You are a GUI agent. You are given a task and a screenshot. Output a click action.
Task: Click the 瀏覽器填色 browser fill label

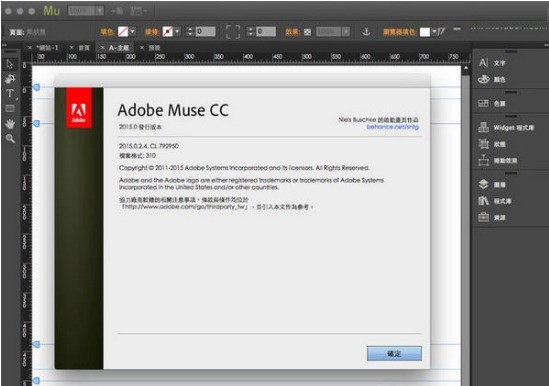[x=399, y=32]
